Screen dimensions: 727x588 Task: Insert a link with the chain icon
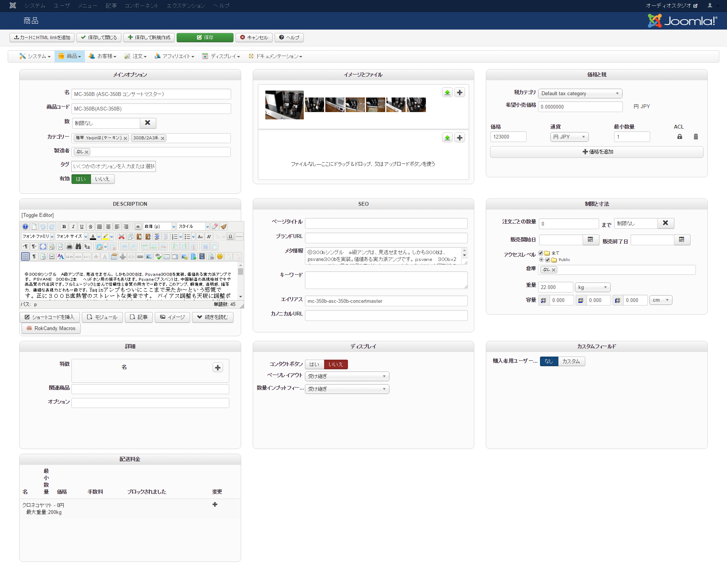[x=140, y=256]
